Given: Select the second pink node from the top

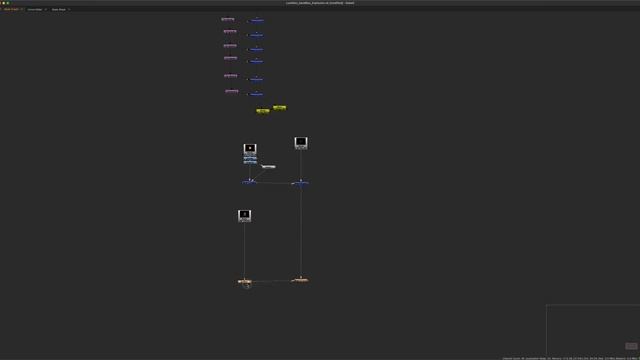Looking at the screenshot, I should (x=230, y=31).
